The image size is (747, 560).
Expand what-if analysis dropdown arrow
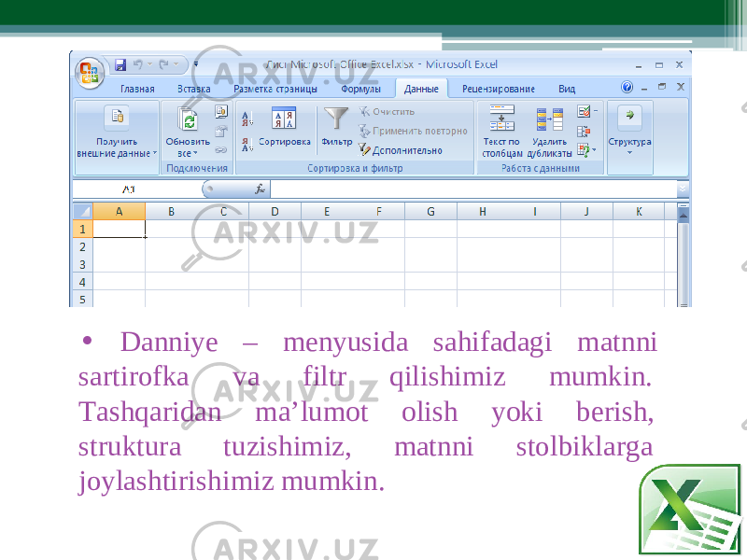pyautogui.click(x=594, y=150)
